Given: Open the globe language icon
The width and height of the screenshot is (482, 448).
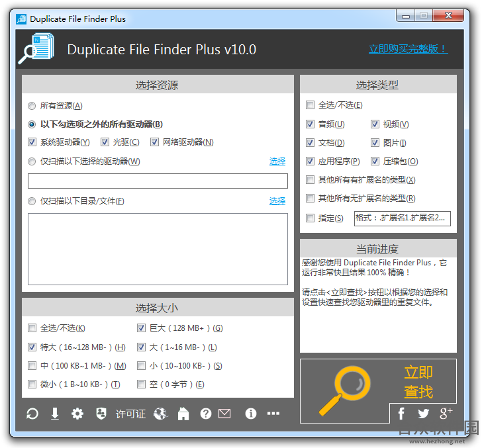Looking at the screenshot, I should pos(160,414).
